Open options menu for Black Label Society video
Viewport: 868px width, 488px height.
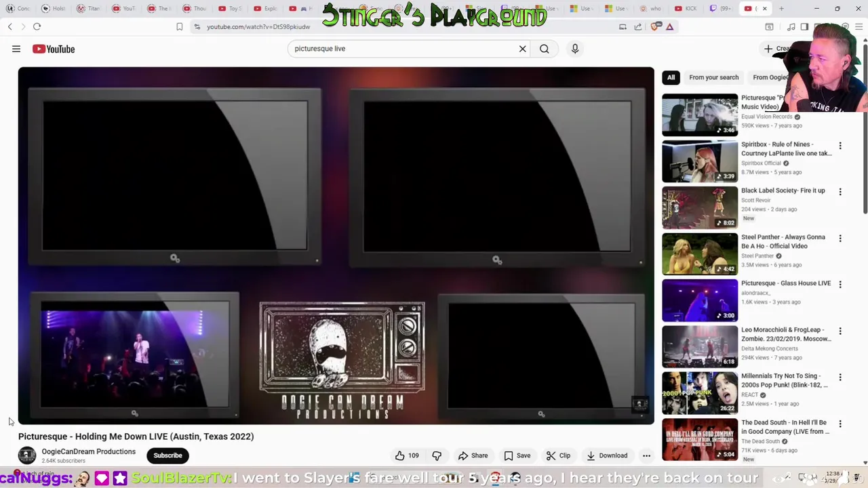tap(840, 192)
